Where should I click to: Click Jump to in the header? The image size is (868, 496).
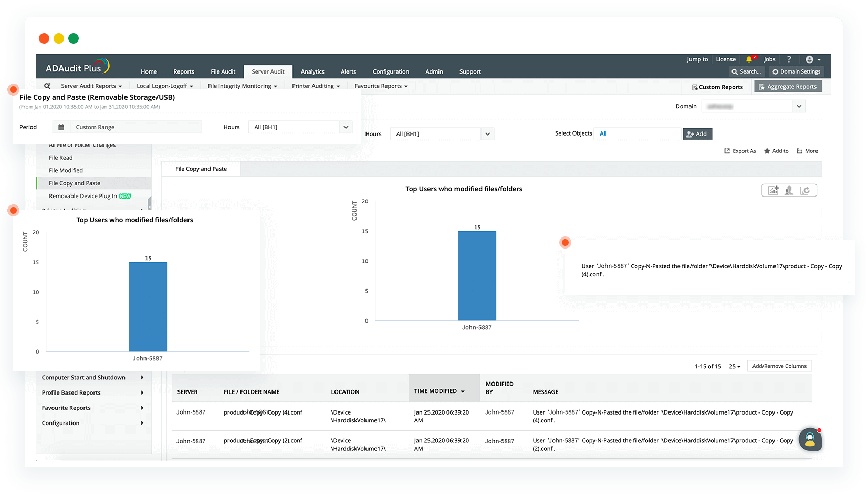[x=697, y=59]
